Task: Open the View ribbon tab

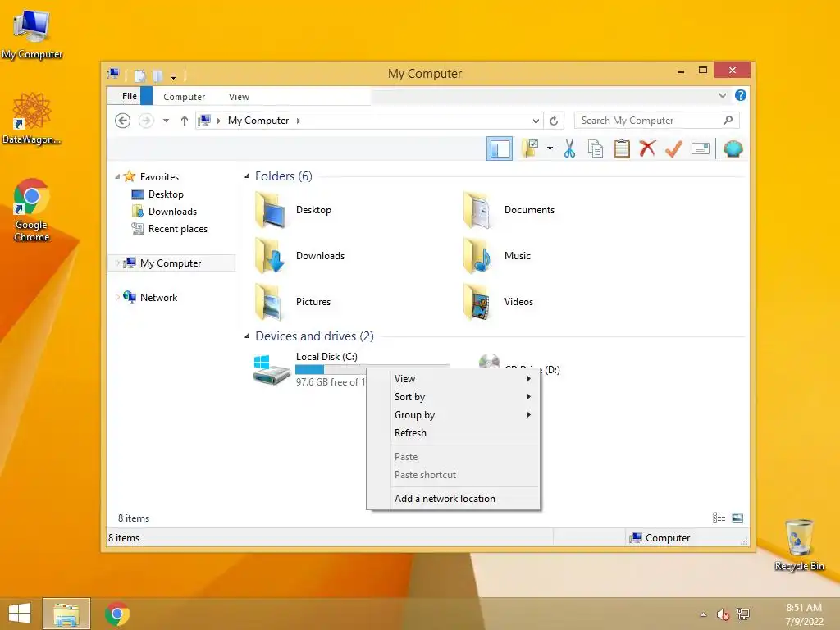Action: point(239,97)
